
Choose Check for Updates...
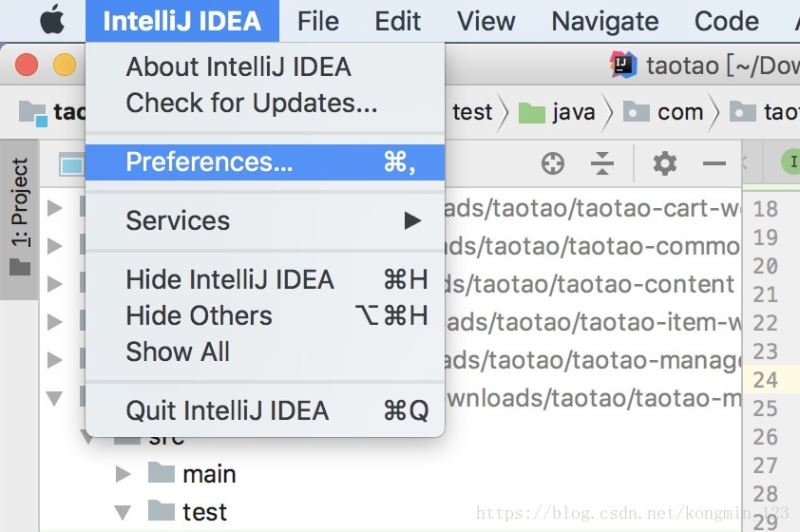251,102
